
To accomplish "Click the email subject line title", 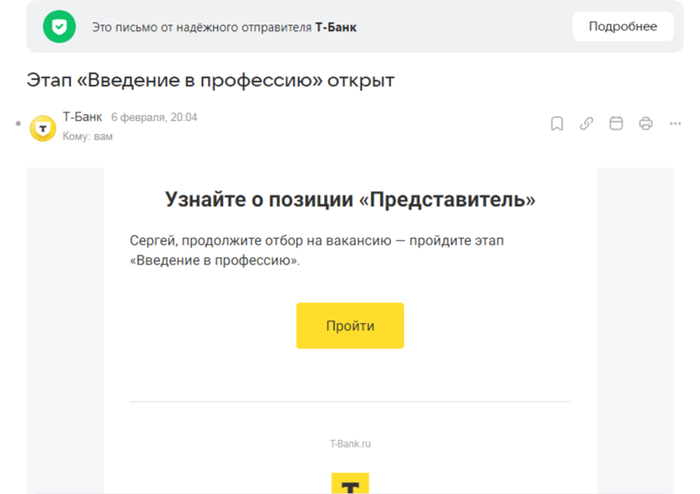I will 211,79.
